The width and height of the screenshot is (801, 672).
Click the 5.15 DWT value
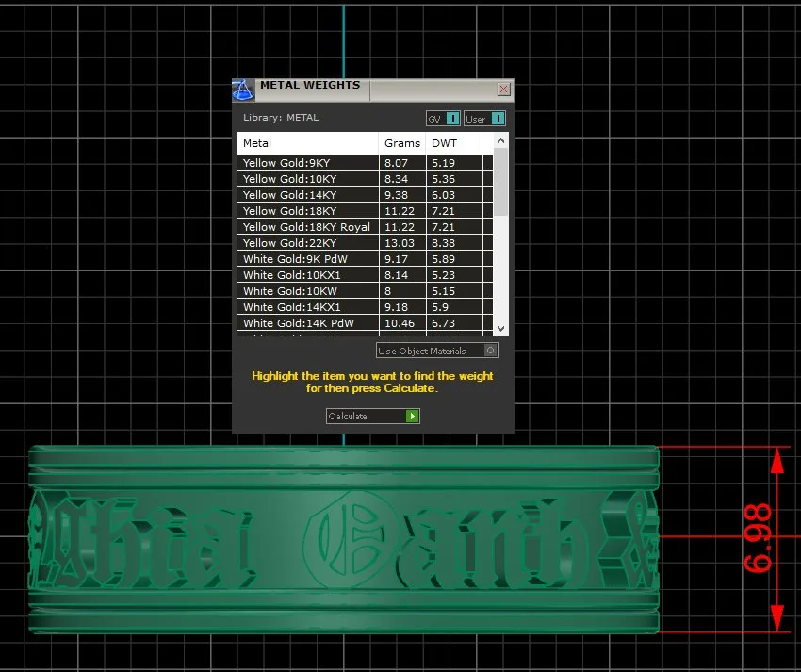[x=443, y=291]
